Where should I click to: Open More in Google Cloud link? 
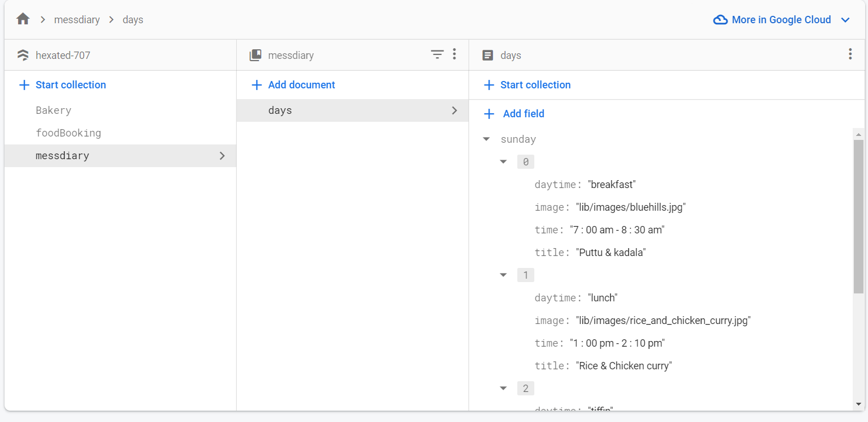(x=781, y=20)
